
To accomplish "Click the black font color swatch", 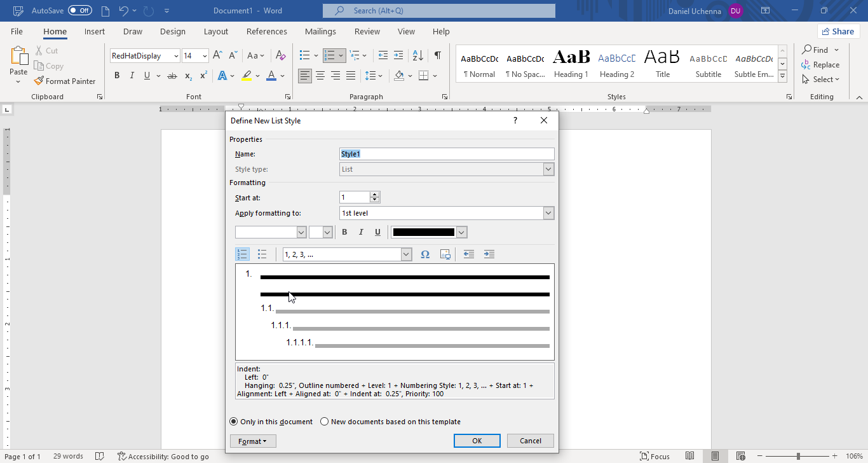I will pos(424,232).
